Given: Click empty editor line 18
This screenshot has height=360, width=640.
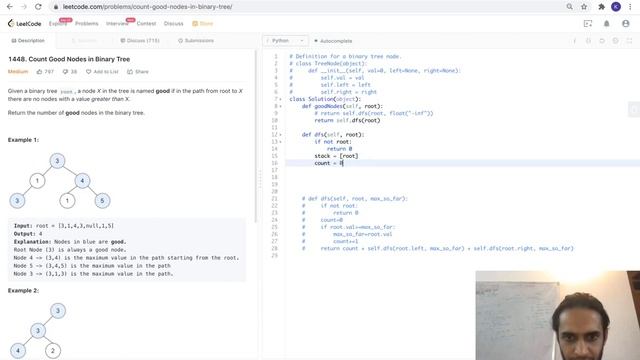Looking at the screenshot, I should tap(461, 177).
